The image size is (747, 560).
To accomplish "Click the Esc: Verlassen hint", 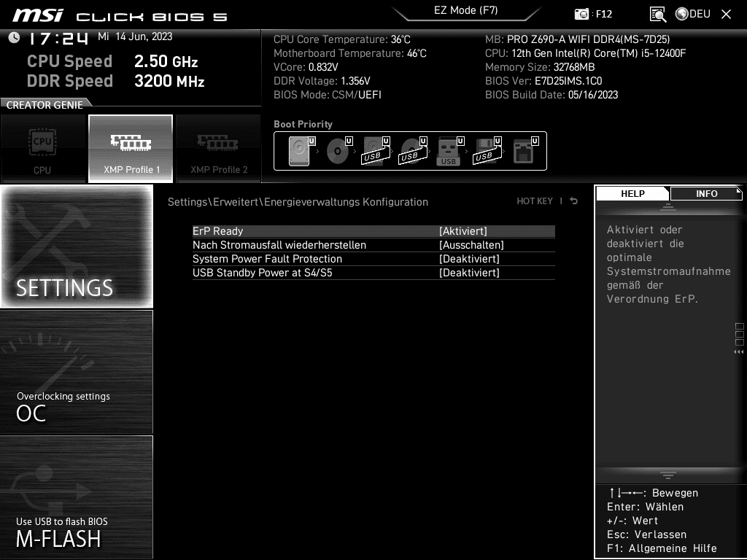I will [646, 534].
